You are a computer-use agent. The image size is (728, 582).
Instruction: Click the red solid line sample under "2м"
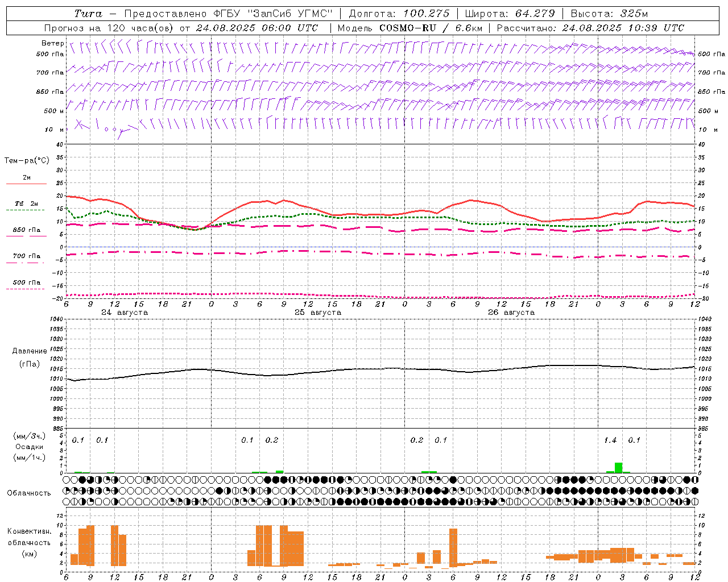point(26,184)
